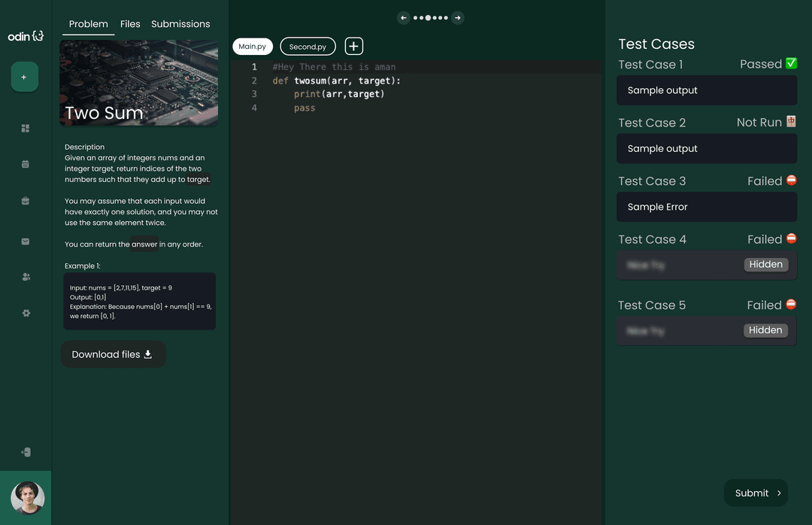Click the Download files button
The height and width of the screenshot is (525, 812).
click(x=114, y=354)
